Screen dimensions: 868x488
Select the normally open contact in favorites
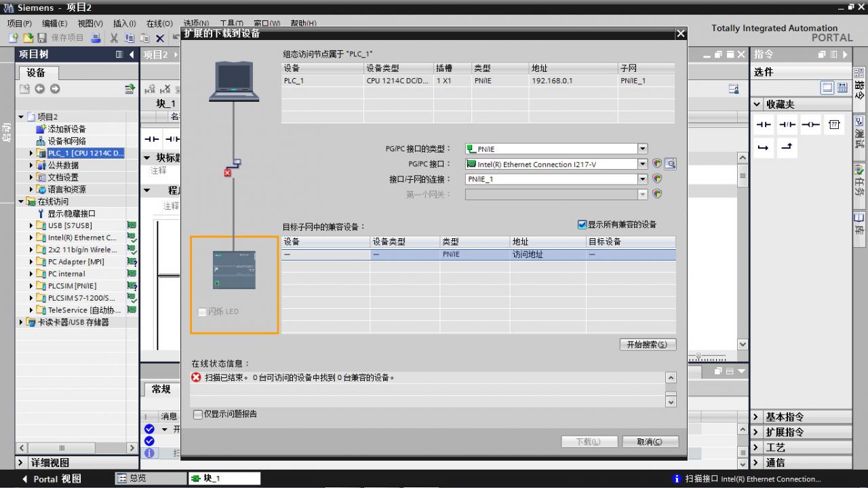coord(764,125)
